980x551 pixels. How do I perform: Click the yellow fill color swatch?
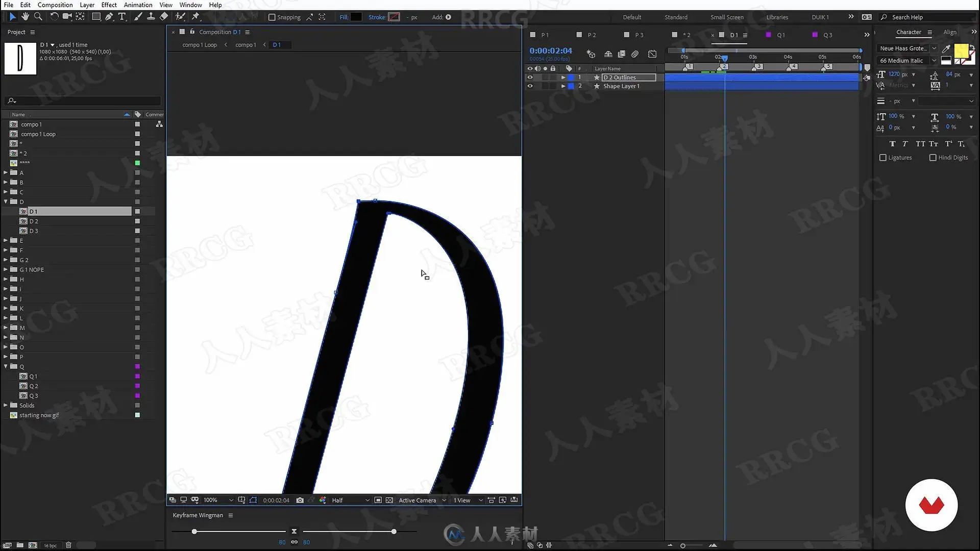(x=961, y=50)
